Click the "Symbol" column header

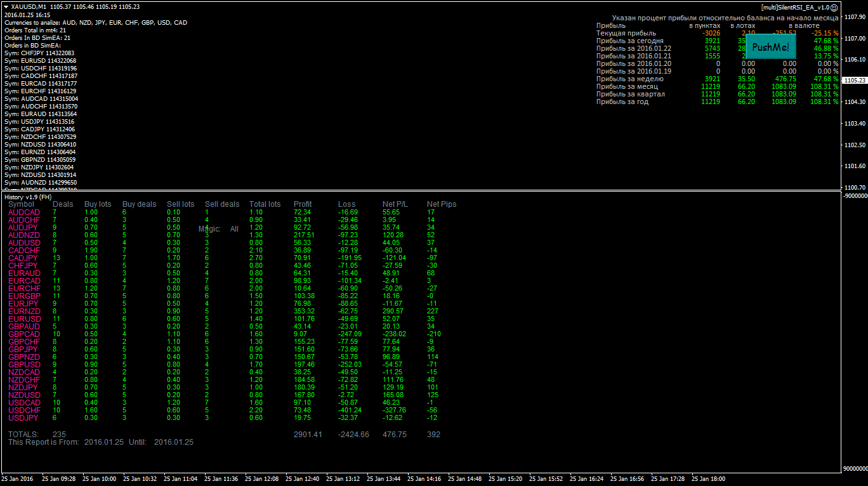click(22, 204)
